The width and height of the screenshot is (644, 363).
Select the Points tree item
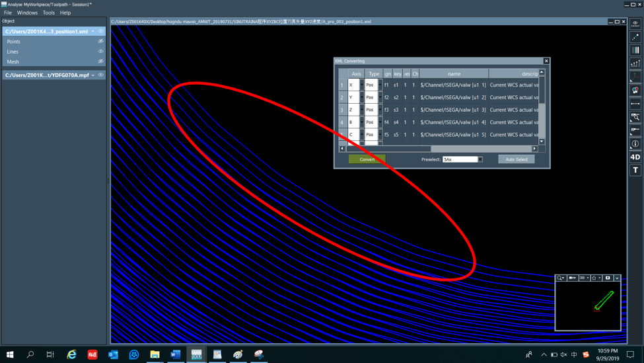pyautogui.click(x=14, y=42)
